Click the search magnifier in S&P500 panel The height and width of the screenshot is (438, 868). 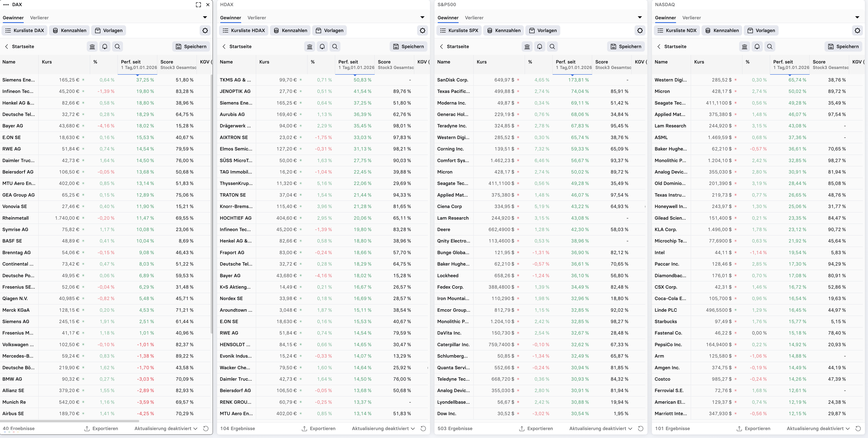click(x=552, y=47)
